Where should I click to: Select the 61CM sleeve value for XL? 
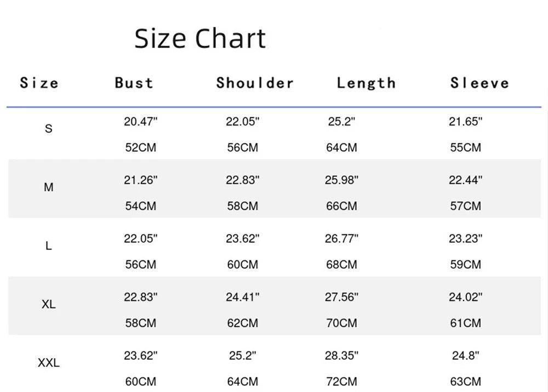click(465, 323)
